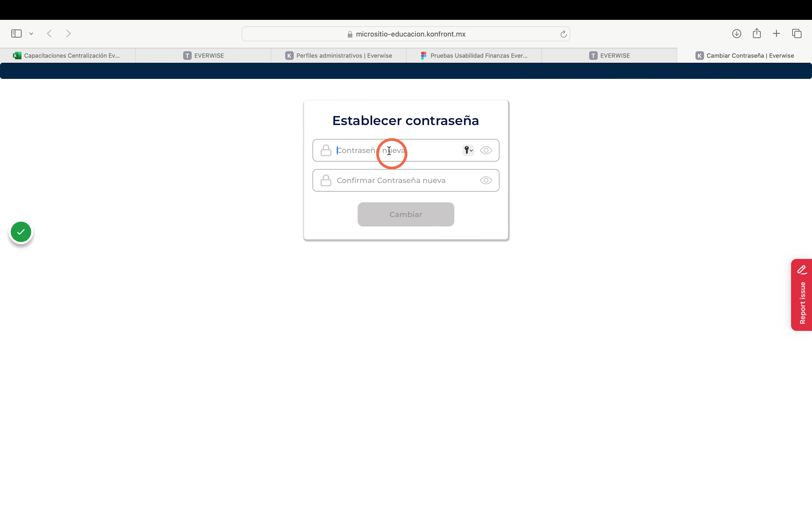Screen dimensions: 812x527
Task: Click the Cambiar button
Action: pyautogui.click(x=406, y=214)
